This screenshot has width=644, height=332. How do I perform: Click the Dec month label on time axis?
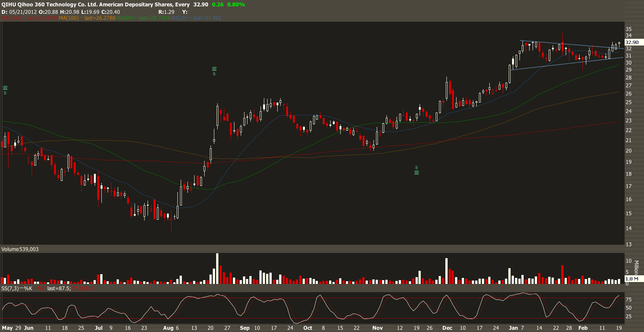tap(447, 328)
